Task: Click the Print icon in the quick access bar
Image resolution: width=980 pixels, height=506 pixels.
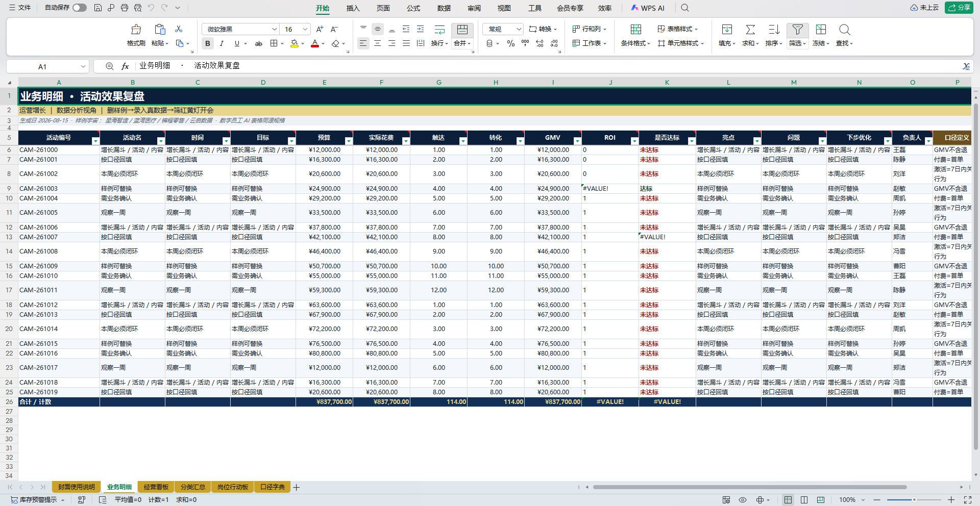Action: (x=125, y=8)
